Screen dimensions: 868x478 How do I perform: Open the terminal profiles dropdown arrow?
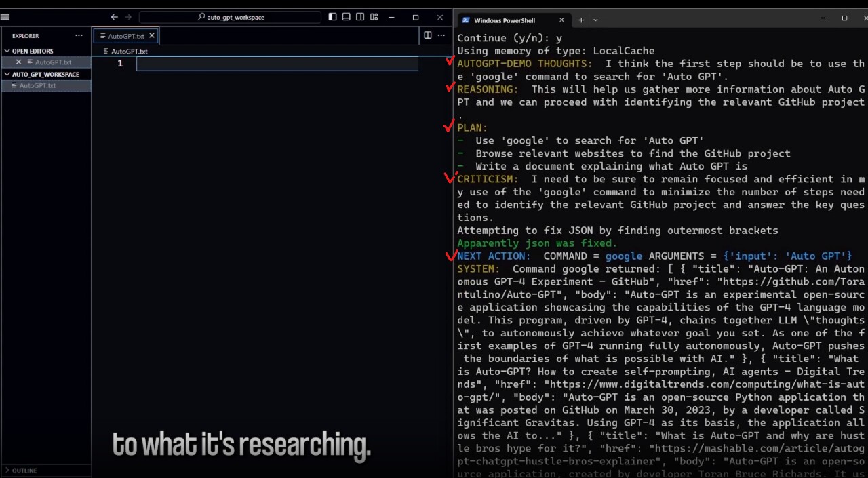(595, 20)
